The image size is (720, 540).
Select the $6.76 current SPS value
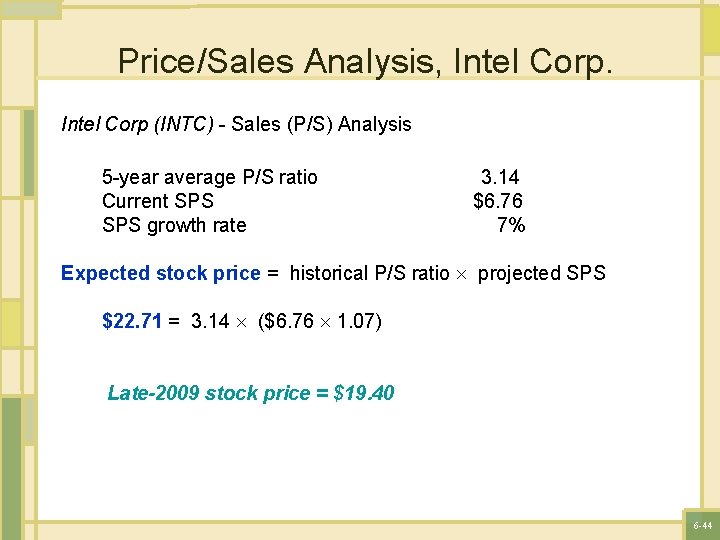click(x=498, y=201)
